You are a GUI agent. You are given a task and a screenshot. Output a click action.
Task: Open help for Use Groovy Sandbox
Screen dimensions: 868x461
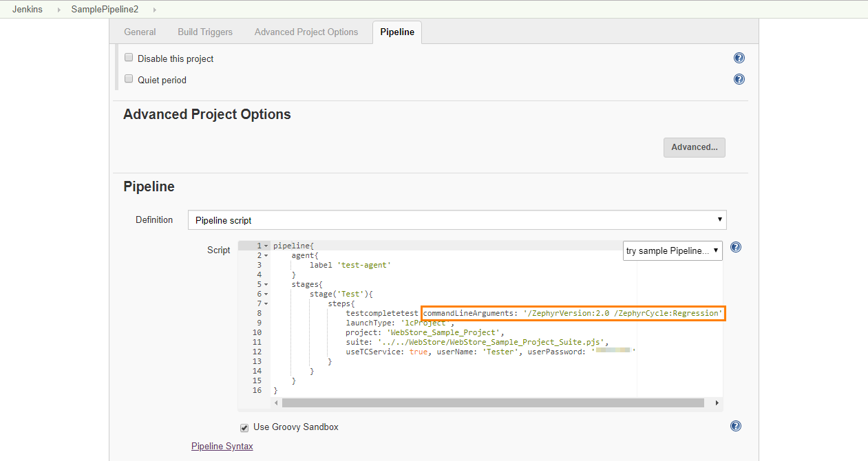click(x=735, y=426)
